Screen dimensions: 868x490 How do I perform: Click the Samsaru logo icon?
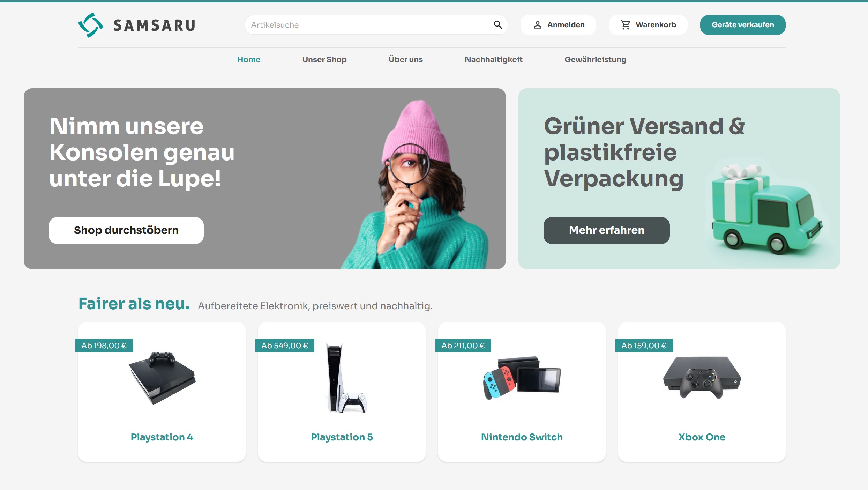click(x=91, y=25)
